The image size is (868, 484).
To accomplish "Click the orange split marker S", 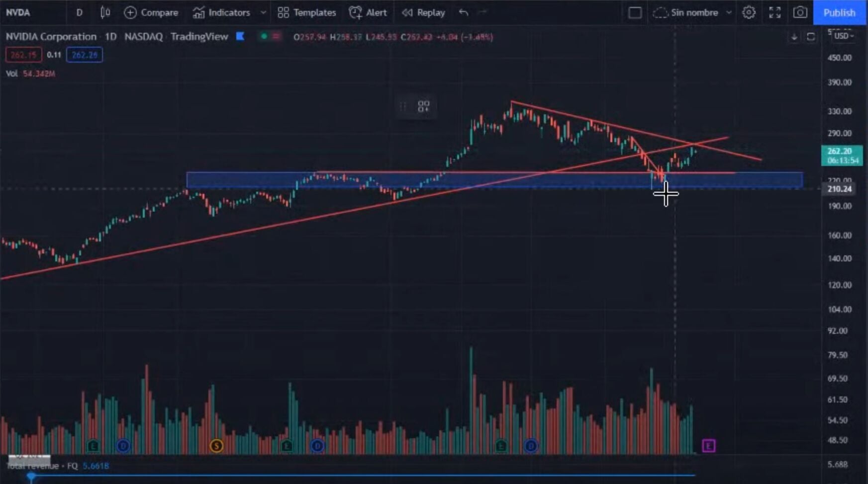I will [x=216, y=446].
